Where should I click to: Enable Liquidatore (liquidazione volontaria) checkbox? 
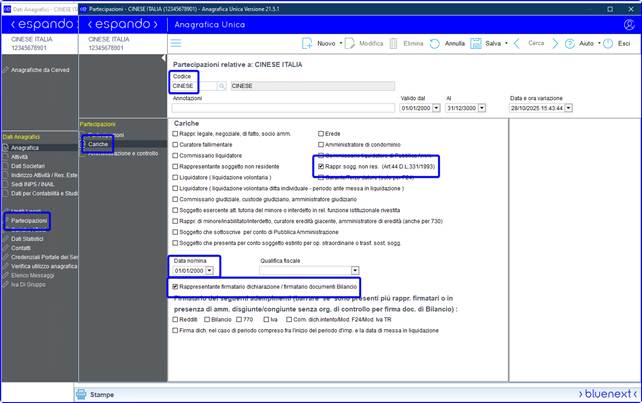coord(175,177)
